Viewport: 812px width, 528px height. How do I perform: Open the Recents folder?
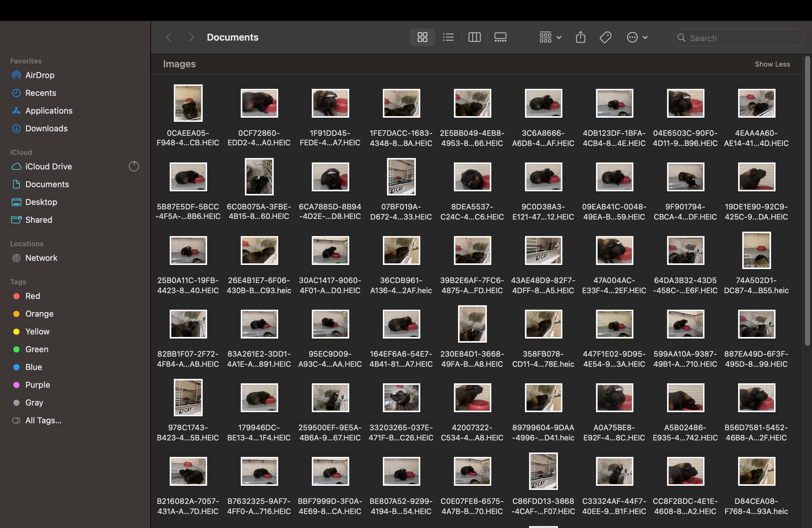click(41, 92)
